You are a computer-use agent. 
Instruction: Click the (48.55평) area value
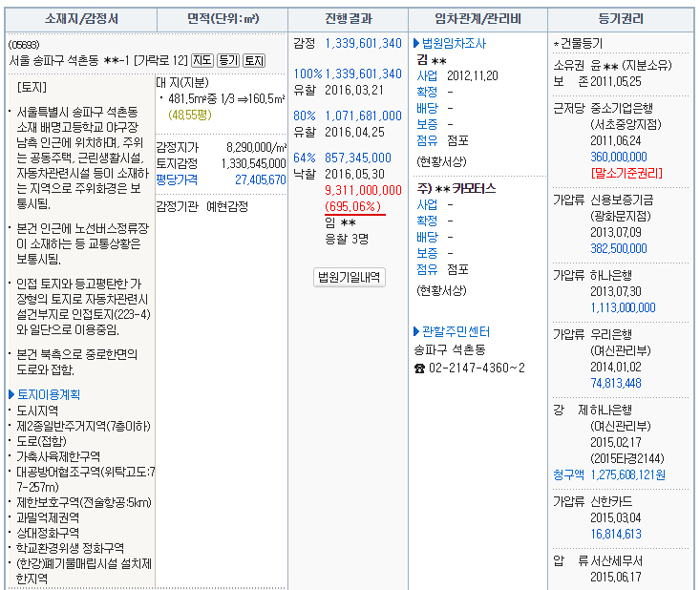(x=190, y=115)
